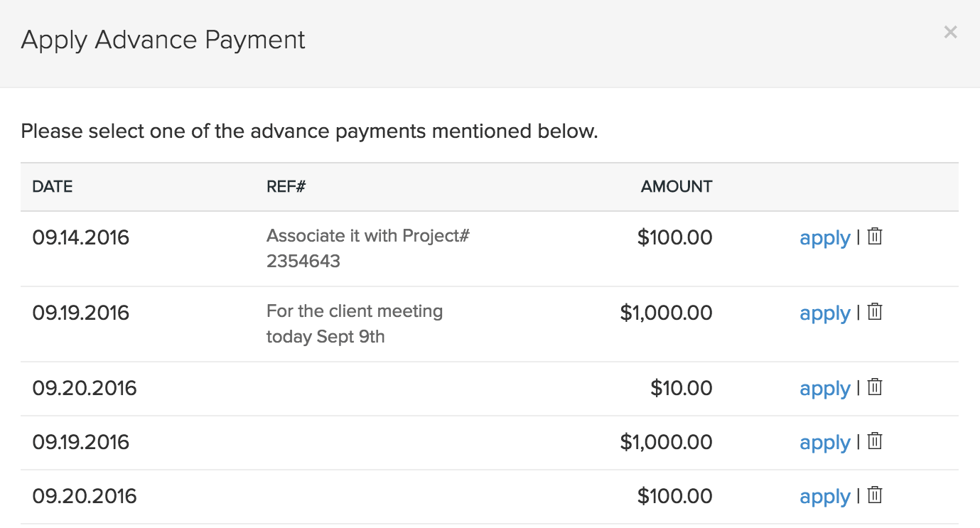The height and width of the screenshot is (528, 980).
Task: Click the REF# column header
Action: tap(286, 187)
